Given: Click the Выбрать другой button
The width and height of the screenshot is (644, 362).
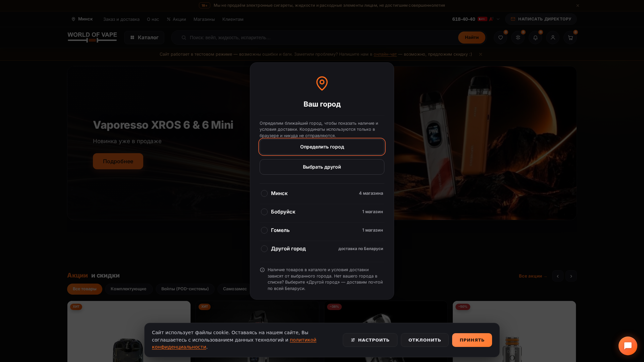Looking at the screenshot, I should click(322, 167).
